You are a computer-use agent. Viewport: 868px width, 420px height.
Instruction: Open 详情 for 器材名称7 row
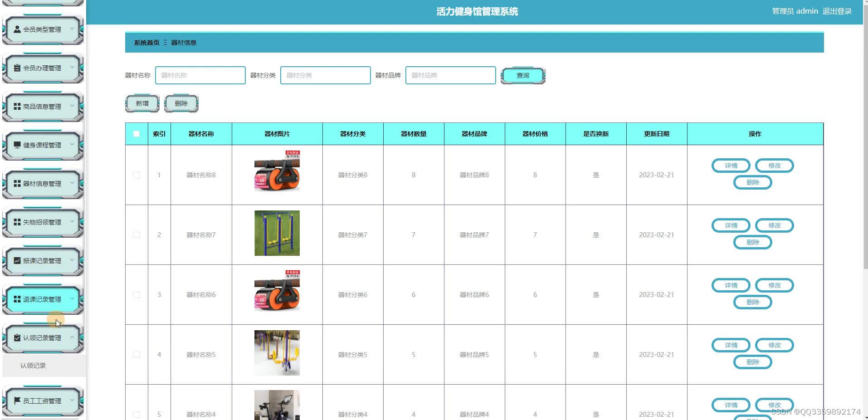731,225
